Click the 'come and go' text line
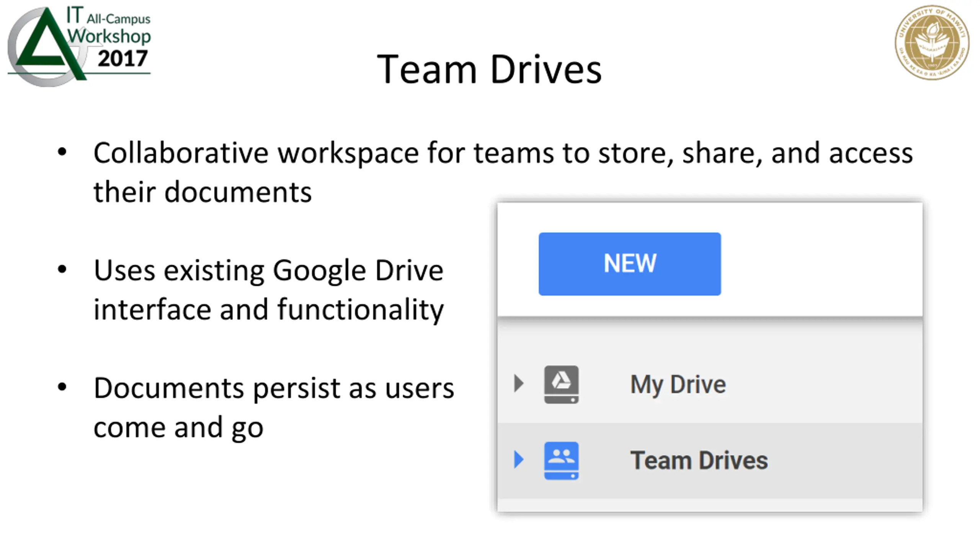Viewport: 980px width, 551px height. pyautogui.click(x=178, y=427)
